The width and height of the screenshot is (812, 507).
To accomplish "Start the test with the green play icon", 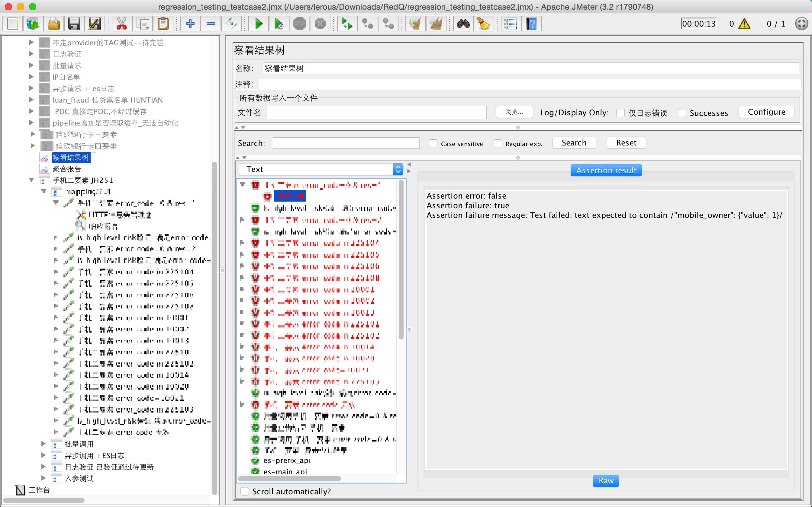I will click(258, 24).
